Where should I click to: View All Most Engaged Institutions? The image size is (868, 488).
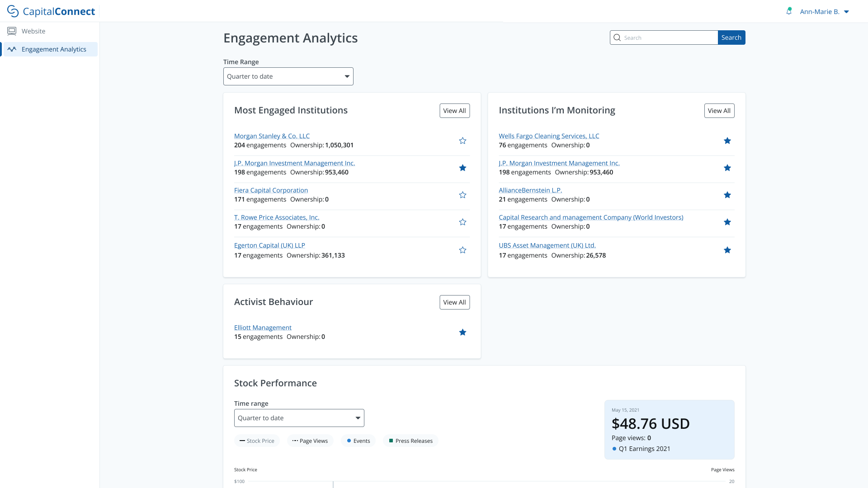pos(454,111)
